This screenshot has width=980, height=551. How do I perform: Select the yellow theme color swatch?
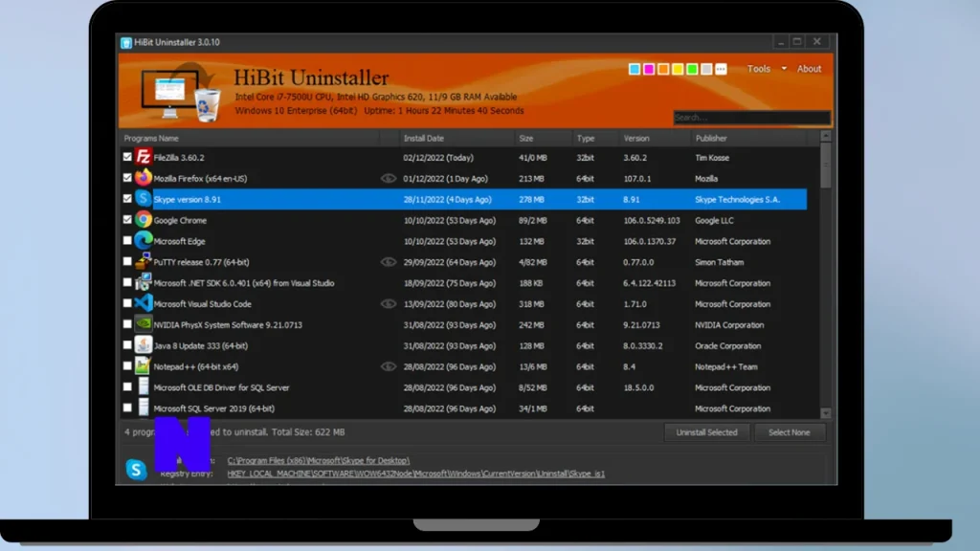point(678,69)
